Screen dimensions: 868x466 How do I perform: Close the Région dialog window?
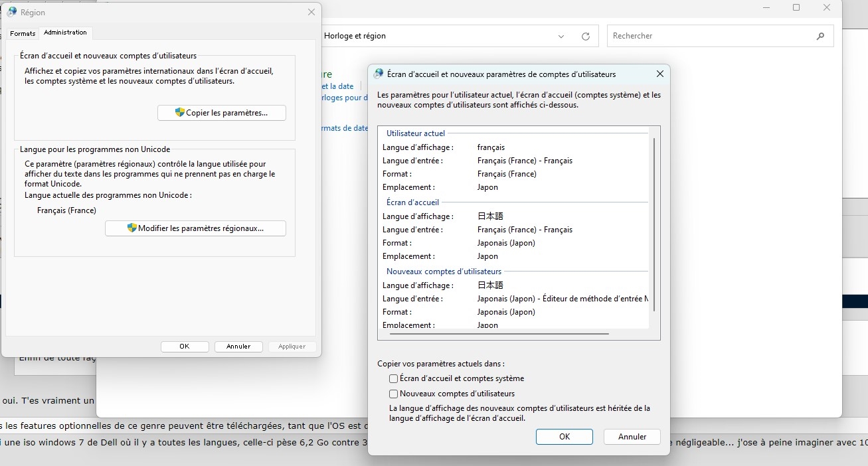point(311,12)
